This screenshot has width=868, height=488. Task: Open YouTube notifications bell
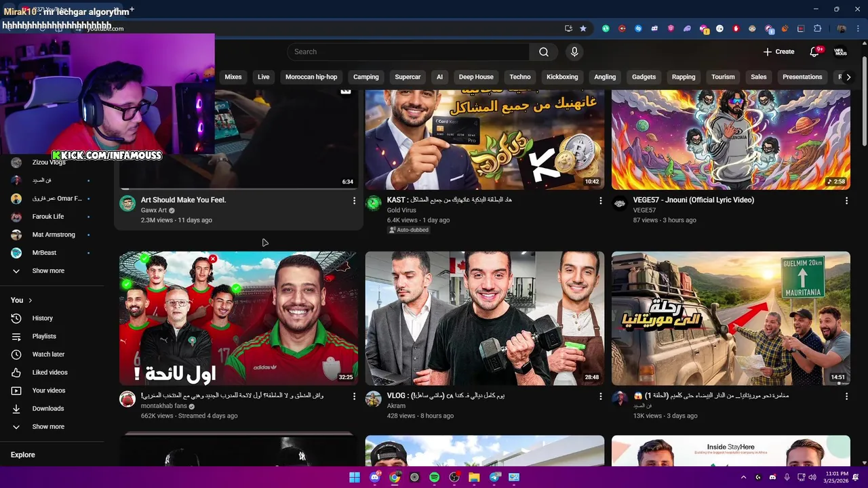click(x=814, y=52)
